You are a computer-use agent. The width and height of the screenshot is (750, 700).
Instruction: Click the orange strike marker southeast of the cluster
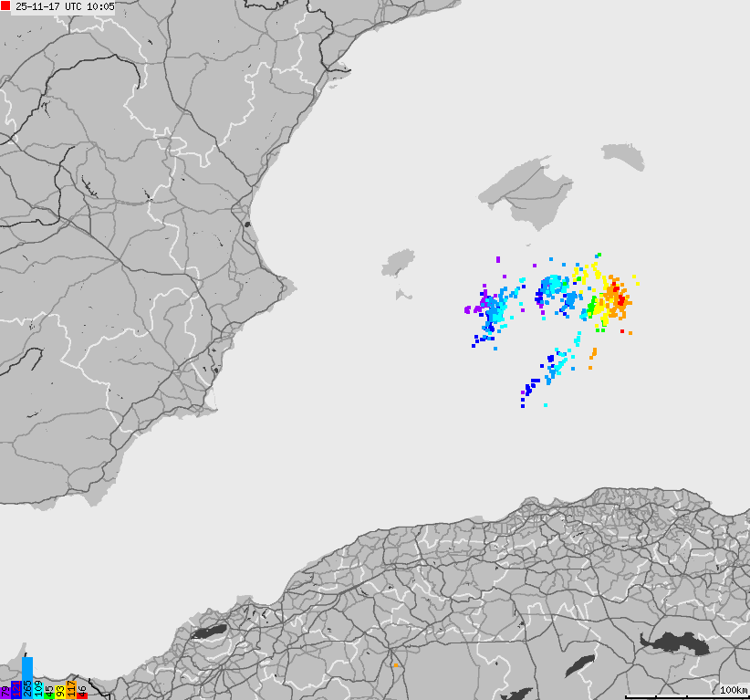(x=593, y=351)
